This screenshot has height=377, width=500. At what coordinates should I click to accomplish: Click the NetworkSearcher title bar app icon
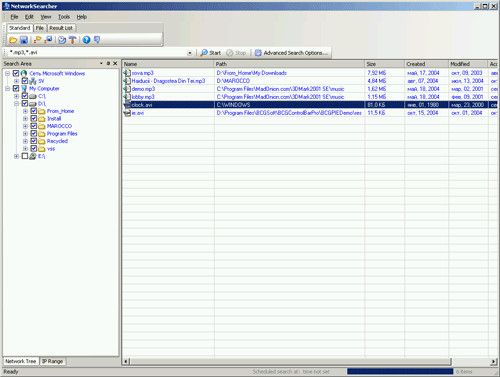point(6,6)
